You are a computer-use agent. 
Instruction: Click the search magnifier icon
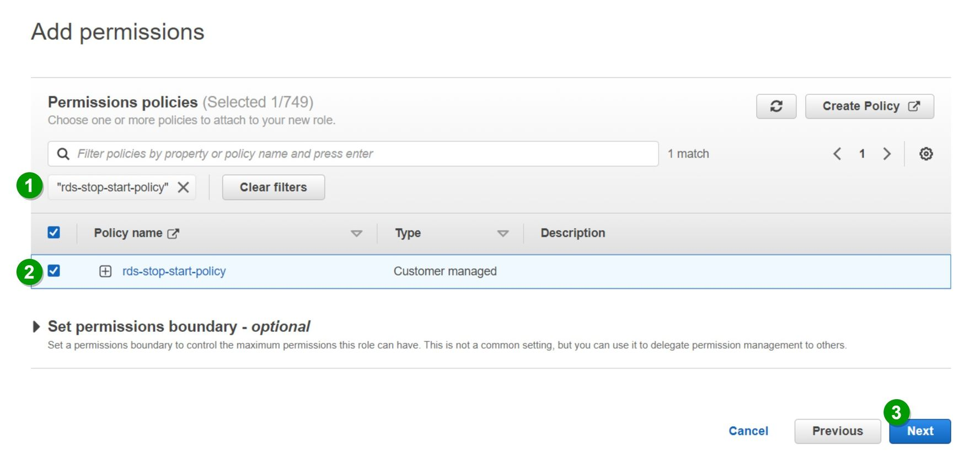point(63,154)
